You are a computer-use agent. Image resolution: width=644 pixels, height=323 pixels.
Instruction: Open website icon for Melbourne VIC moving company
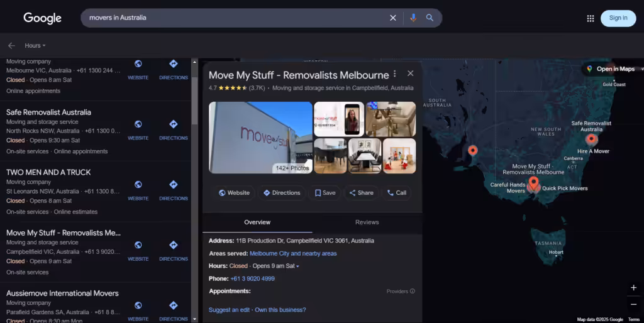138,63
